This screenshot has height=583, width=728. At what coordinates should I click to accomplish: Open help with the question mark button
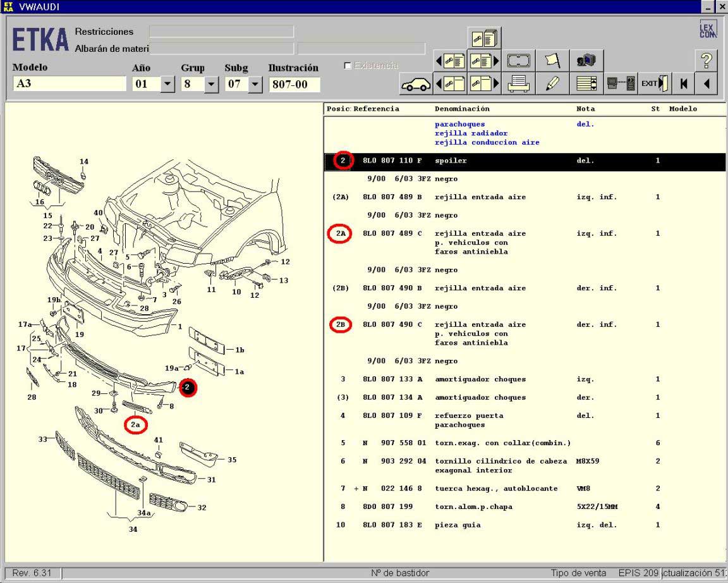[x=706, y=61]
